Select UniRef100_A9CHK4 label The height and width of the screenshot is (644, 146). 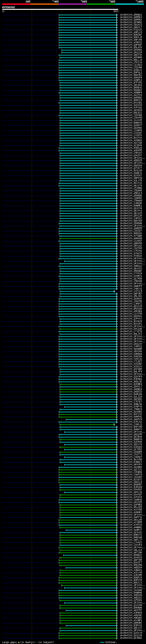131,312
